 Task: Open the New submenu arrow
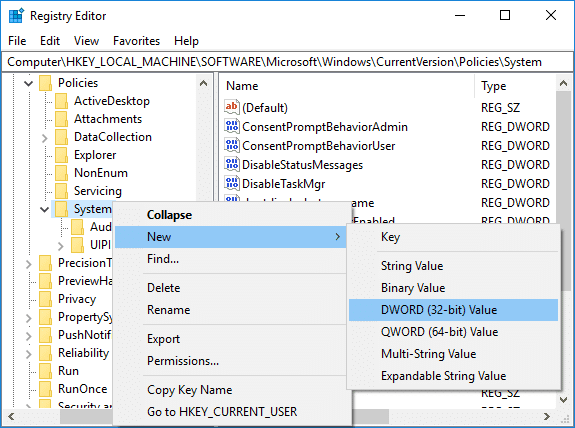(x=338, y=237)
